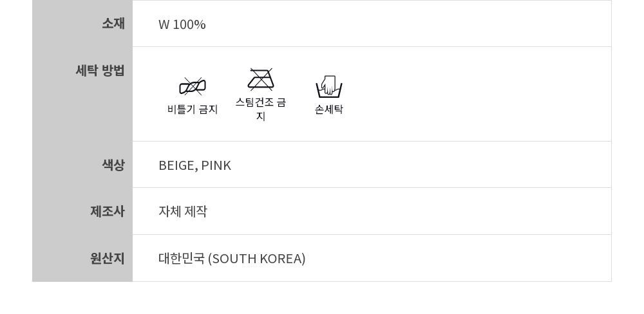Click the do-not-wring laundry icon
This screenshot has height=314, width=644.
[192, 86]
